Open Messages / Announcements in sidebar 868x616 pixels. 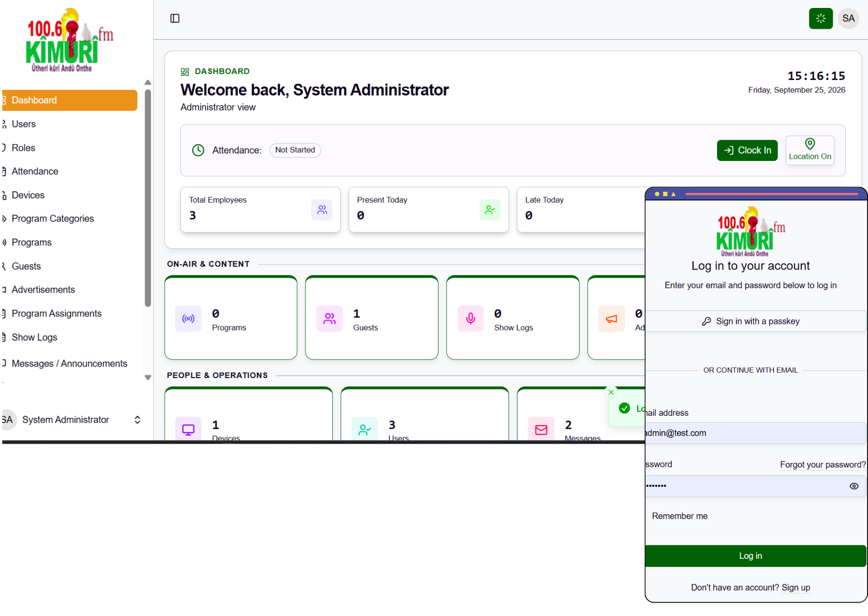pyautogui.click(x=70, y=364)
